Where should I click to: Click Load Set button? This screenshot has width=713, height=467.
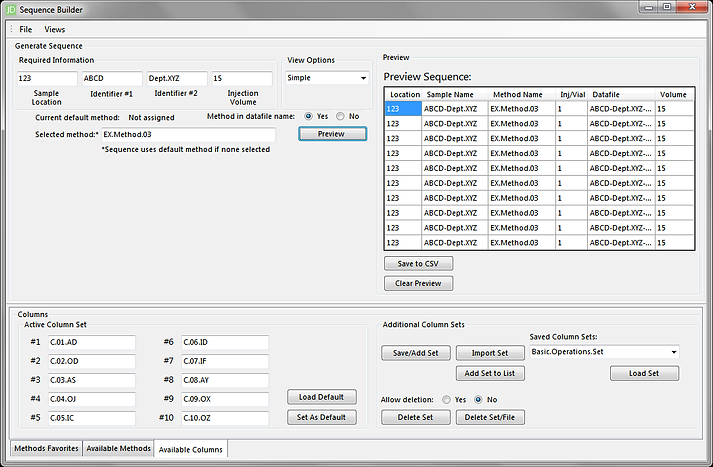point(644,373)
